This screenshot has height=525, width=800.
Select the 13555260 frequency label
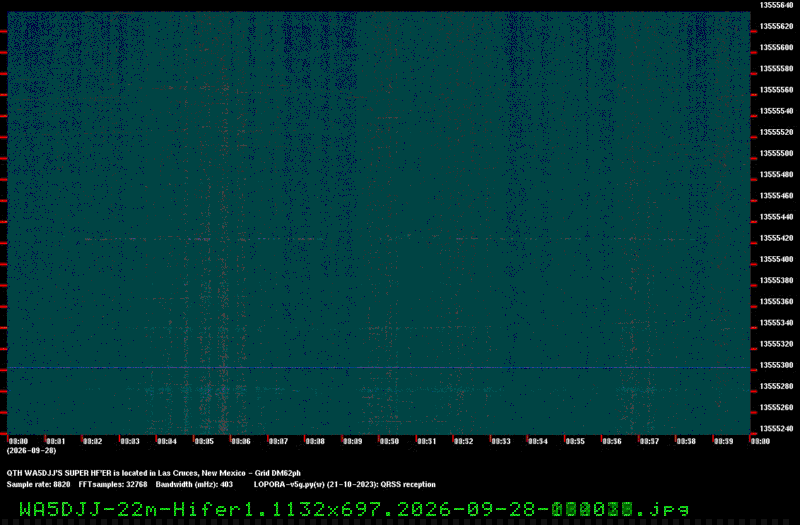pos(777,407)
